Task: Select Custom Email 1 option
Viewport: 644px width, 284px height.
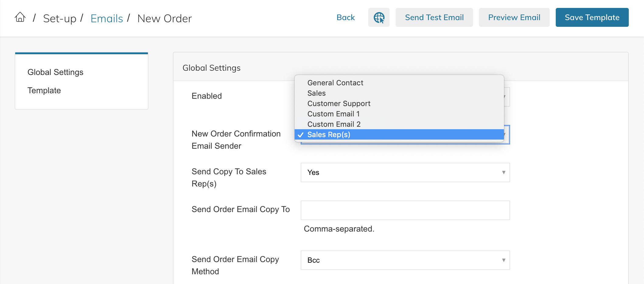Action: click(399, 114)
